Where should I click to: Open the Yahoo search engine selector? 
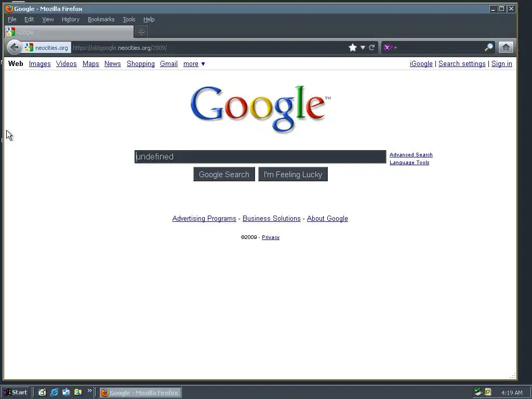coord(390,47)
